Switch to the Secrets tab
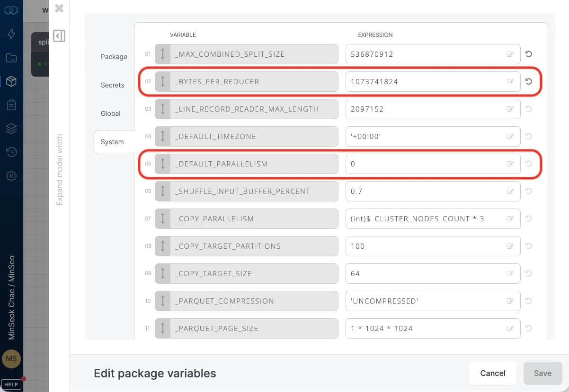Screen dimensions: 569x392 coord(113,85)
